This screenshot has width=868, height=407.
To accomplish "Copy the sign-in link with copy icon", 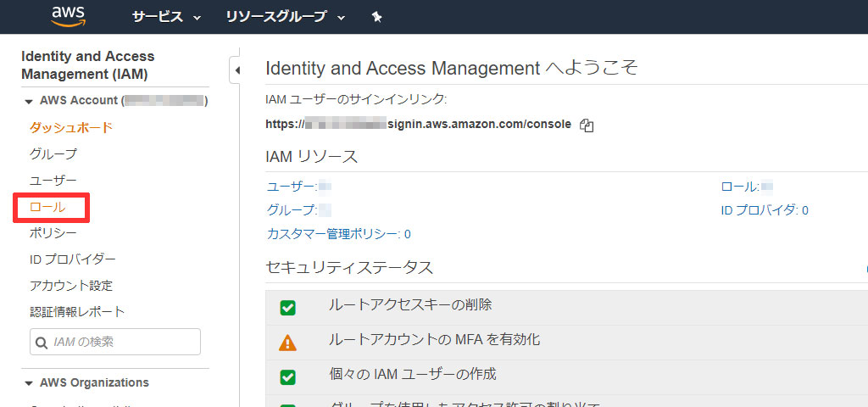I will [x=587, y=125].
